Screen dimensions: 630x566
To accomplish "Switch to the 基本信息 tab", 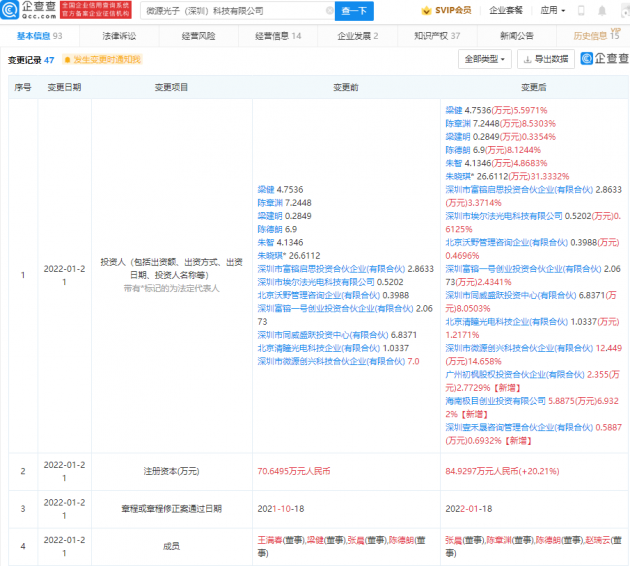I will pos(39,36).
